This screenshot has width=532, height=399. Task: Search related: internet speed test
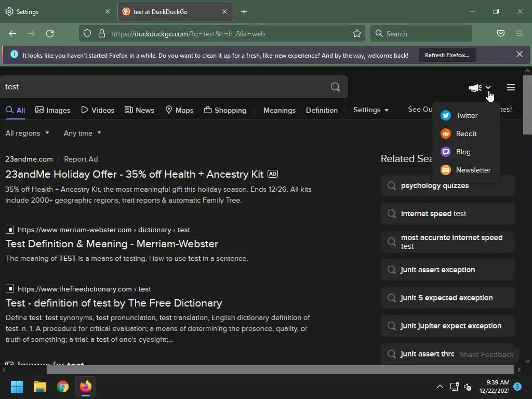(x=447, y=214)
